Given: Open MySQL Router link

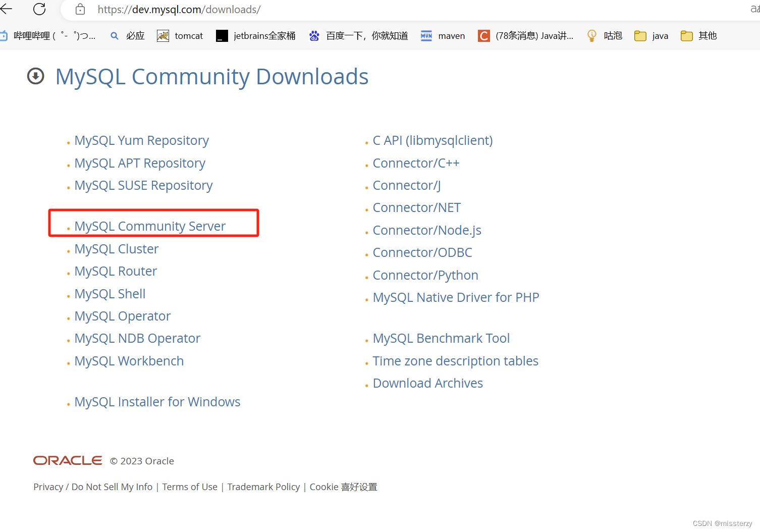Looking at the screenshot, I should (116, 271).
